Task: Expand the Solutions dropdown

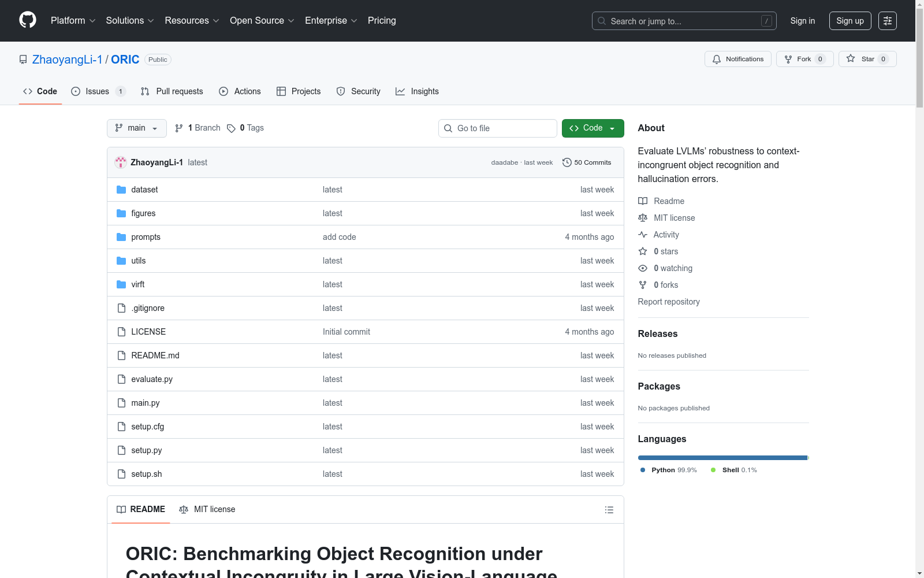Action: (x=130, y=21)
